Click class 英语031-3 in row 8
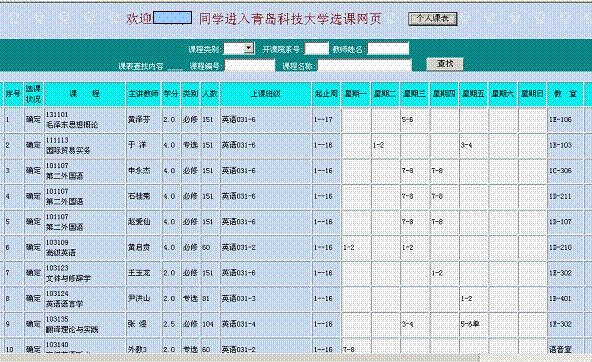592x362 pixels. [239, 299]
